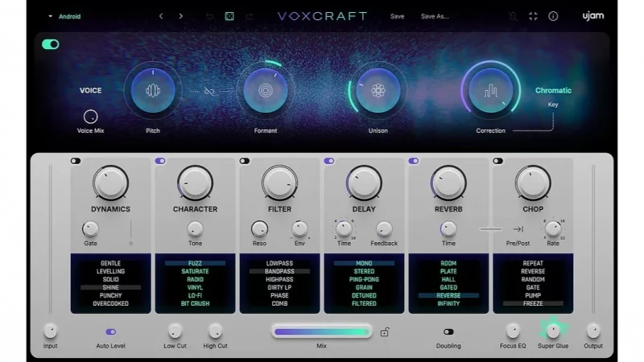Screen dimensions: 644x362
Task: Click the muted notification bell icon
Action: 513,16
